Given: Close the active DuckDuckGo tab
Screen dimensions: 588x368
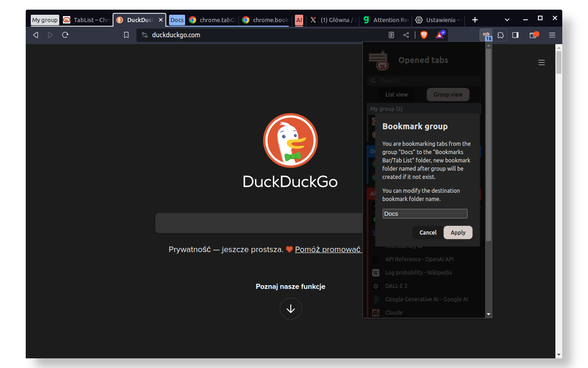Looking at the screenshot, I should (x=161, y=20).
